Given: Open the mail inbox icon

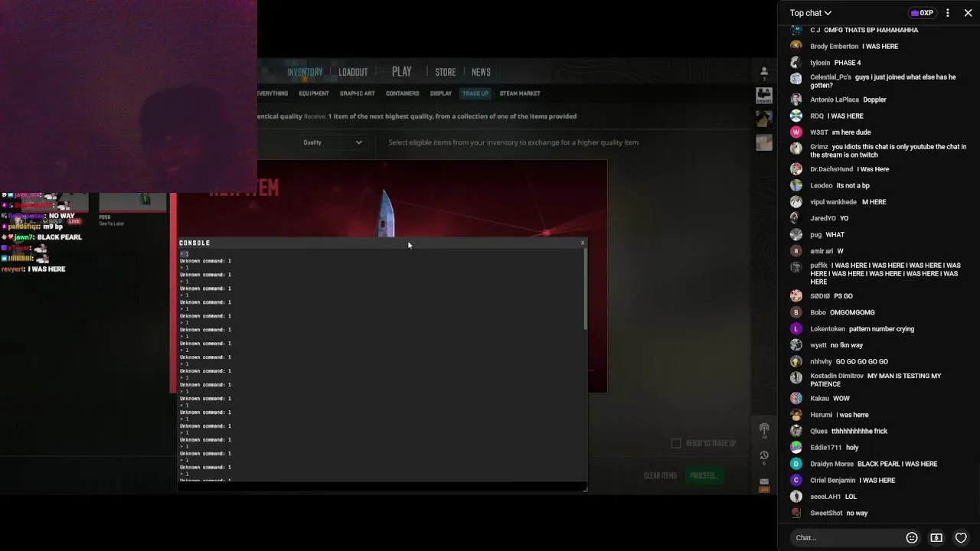Looking at the screenshot, I should click(764, 484).
